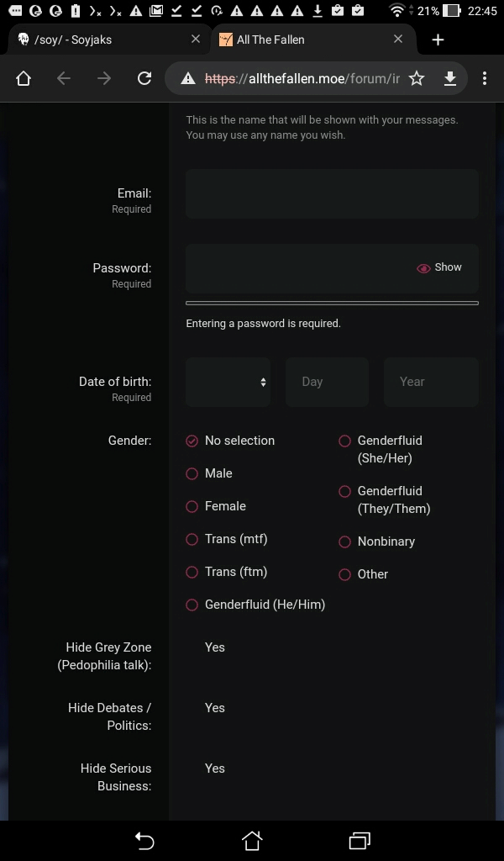This screenshot has height=861, width=504.
Task: Tap the browser home icon
Action: 24,78
